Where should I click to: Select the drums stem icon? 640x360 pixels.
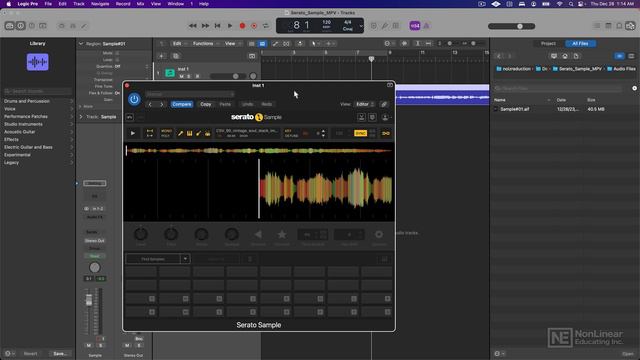pyautogui.click(x=207, y=133)
